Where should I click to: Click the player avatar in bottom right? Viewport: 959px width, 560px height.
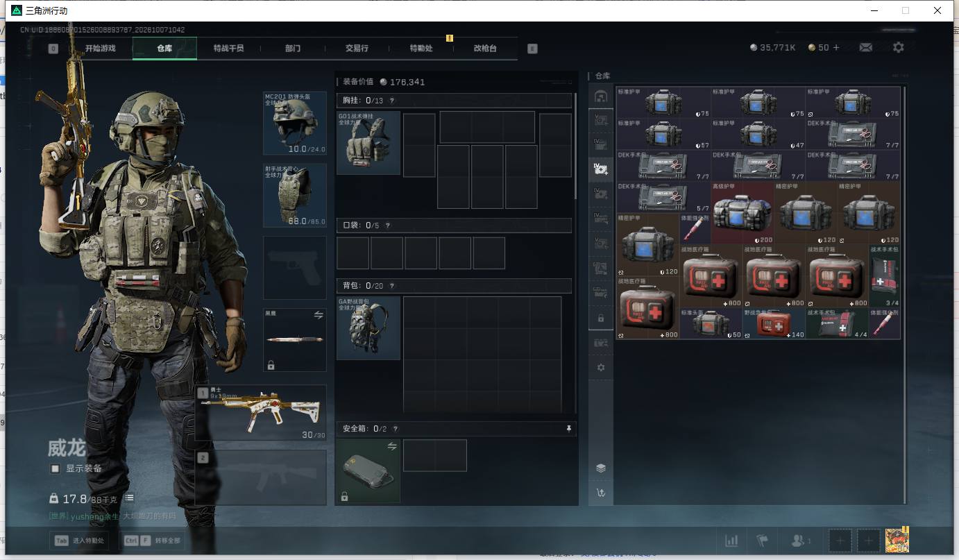[x=897, y=540]
